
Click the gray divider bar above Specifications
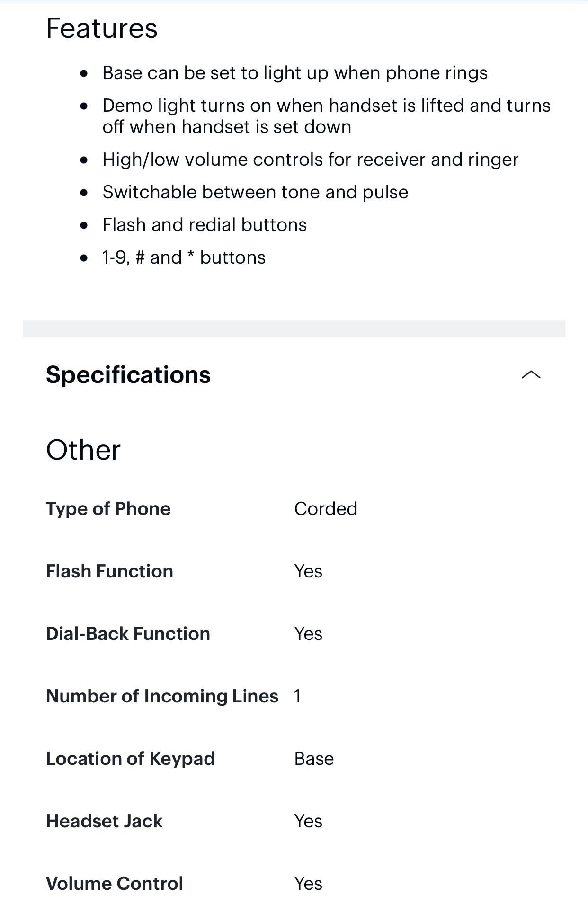click(x=294, y=329)
